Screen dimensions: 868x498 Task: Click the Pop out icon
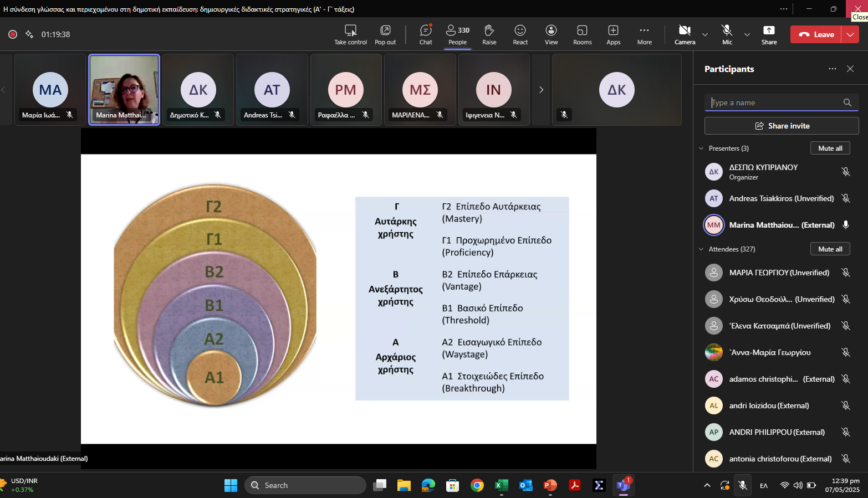tap(385, 34)
